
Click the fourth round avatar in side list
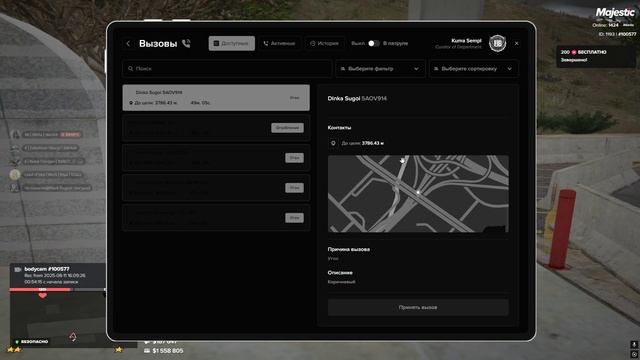pos(15,174)
